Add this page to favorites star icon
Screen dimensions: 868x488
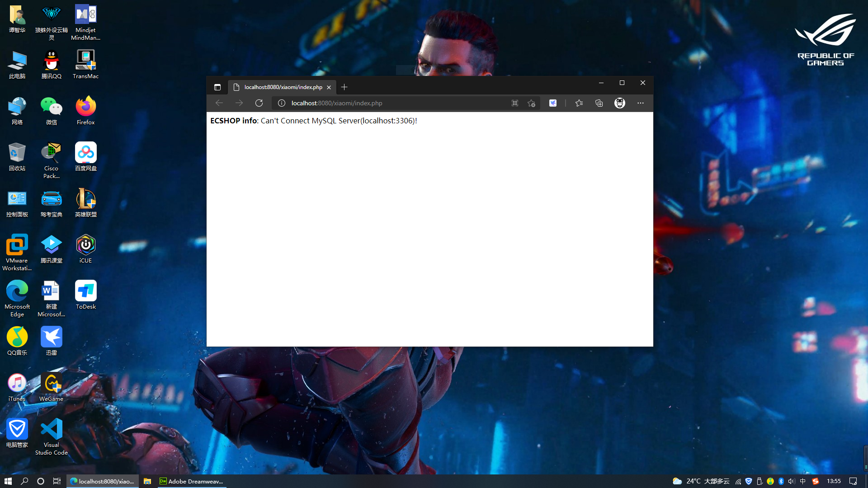point(531,103)
